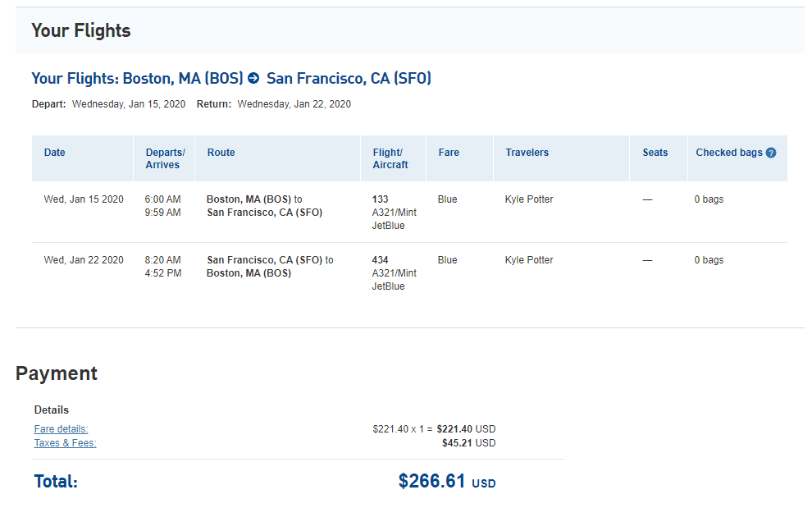Viewport: 812px width, 508px height.
Task: Select the Fare column header
Action: [x=449, y=153]
